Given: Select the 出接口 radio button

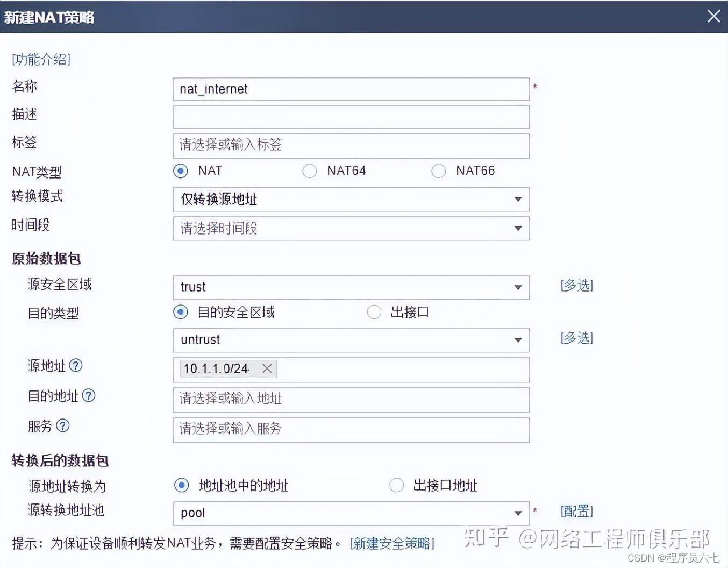Looking at the screenshot, I should (x=374, y=312).
